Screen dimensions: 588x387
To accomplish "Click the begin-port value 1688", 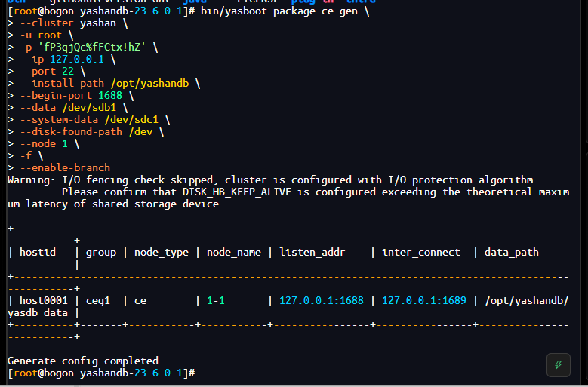I will click(110, 96).
